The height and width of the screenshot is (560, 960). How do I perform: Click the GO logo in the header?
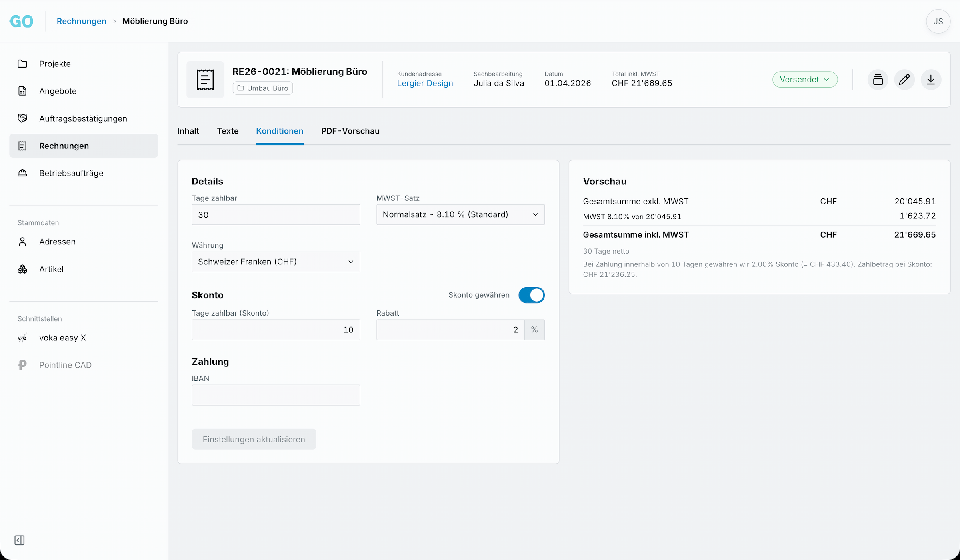(x=22, y=21)
